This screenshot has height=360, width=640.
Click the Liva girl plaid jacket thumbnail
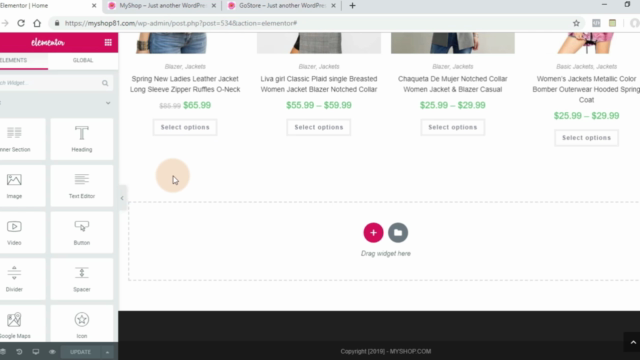(319, 43)
